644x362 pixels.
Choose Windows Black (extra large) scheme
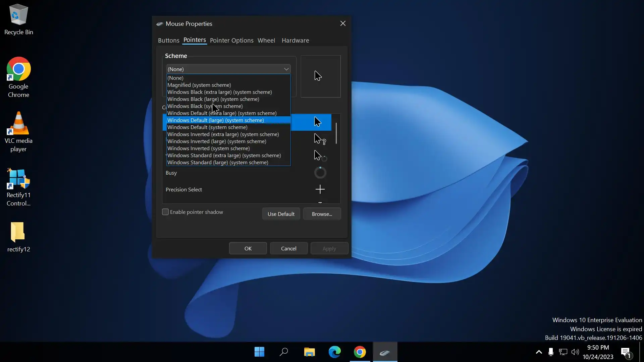click(219, 92)
